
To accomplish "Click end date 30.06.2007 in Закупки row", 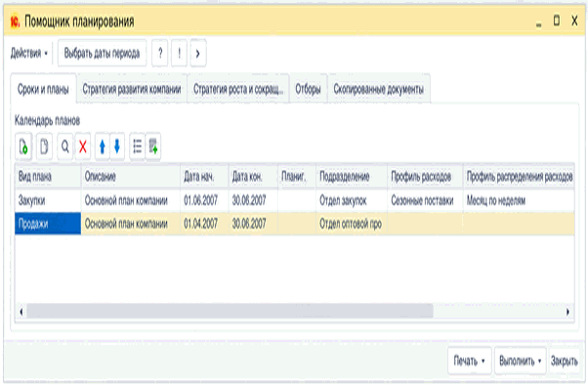I will (253, 200).
